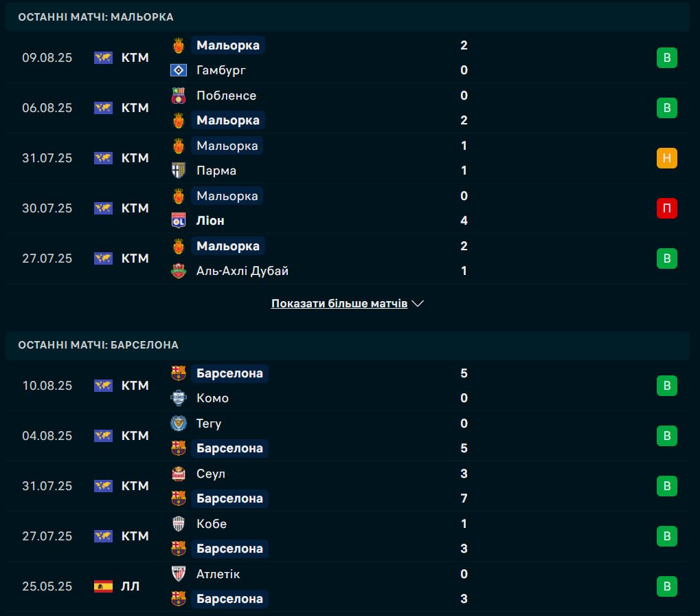700x616 pixels.
Task: Select the Останні матчі: Барселона header
Action: (98, 345)
